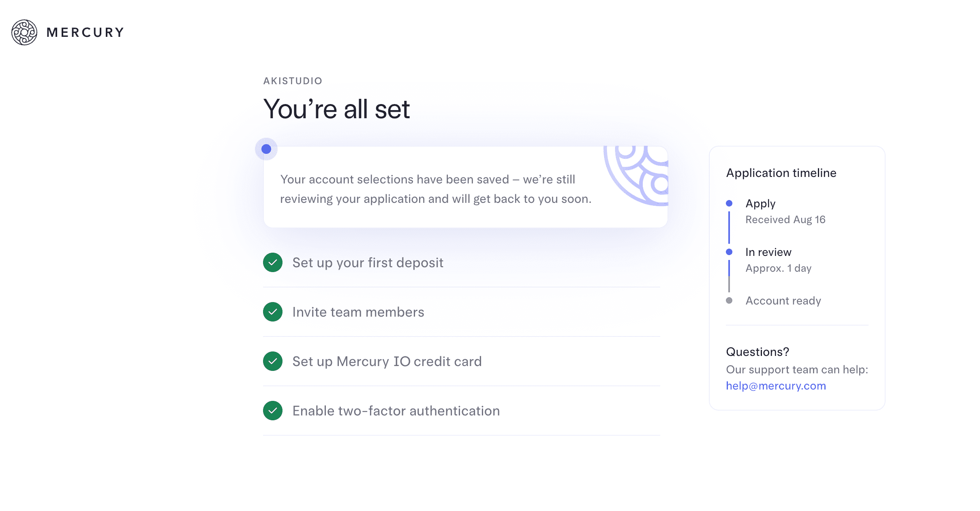Image resolution: width=980 pixels, height=511 pixels.
Task: Click the Apply timeline blue dot
Action: (x=729, y=203)
